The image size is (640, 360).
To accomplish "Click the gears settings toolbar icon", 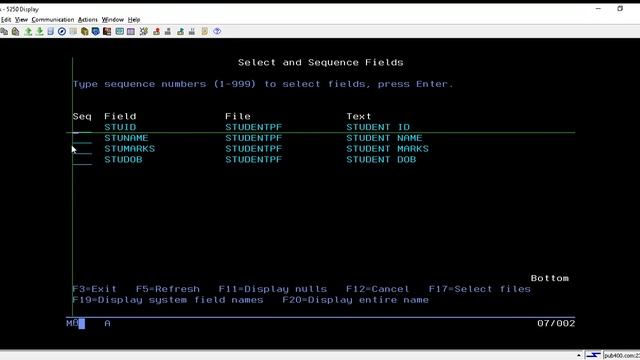I will pos(143,31).
